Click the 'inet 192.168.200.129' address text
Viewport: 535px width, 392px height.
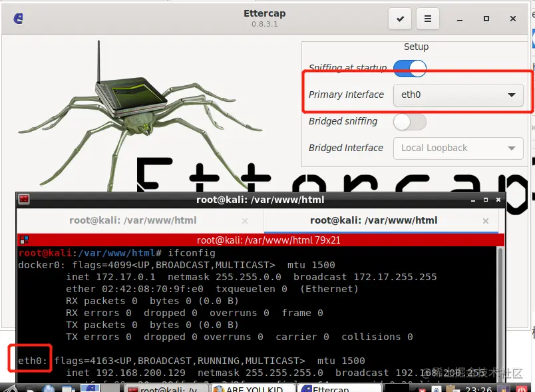[x=126, y=373]
